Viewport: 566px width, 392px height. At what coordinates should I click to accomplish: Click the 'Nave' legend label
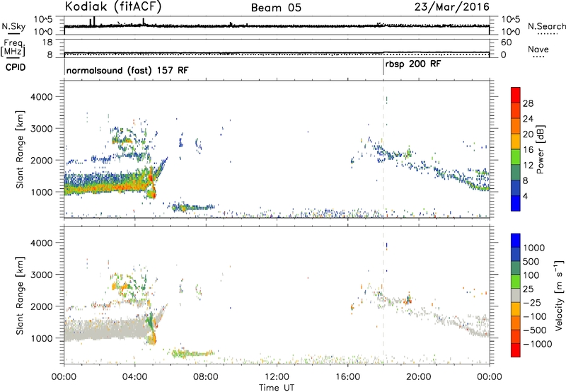click(x=538, y=50)
